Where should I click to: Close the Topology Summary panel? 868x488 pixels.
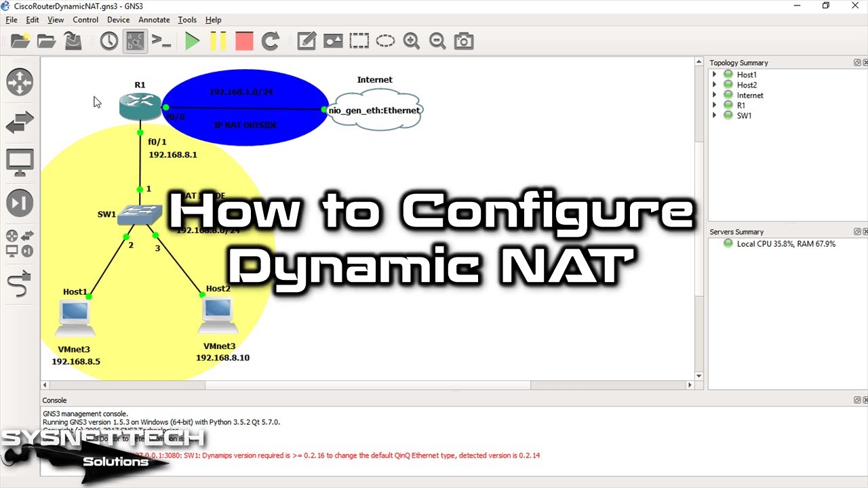(865, 62)
